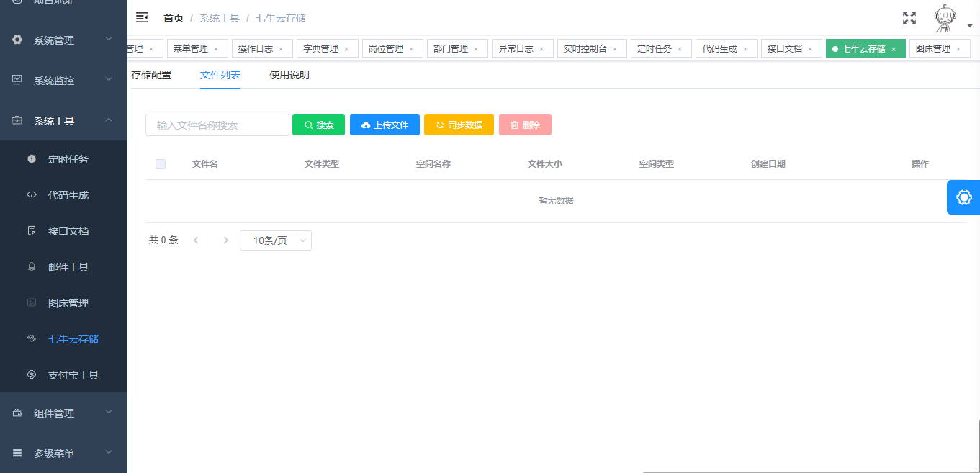Open user avatar menu

pyautogui.click(x=945, y=18)
